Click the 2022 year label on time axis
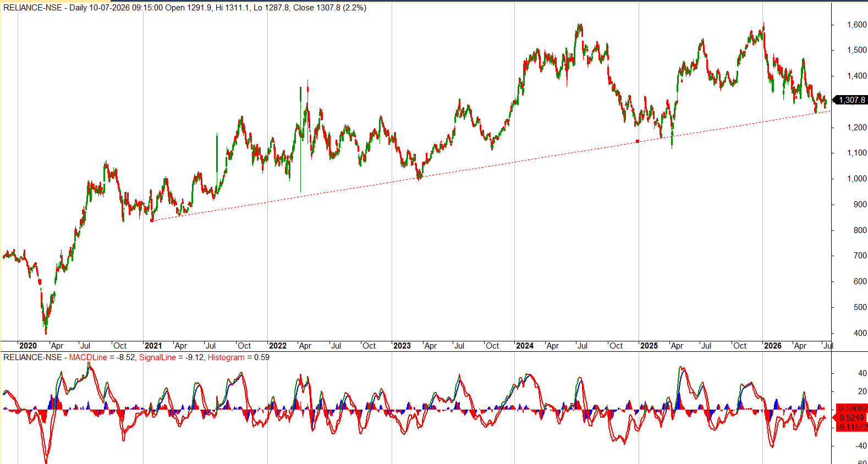Viewport: 868px width, 464px height. coord(277,346)
